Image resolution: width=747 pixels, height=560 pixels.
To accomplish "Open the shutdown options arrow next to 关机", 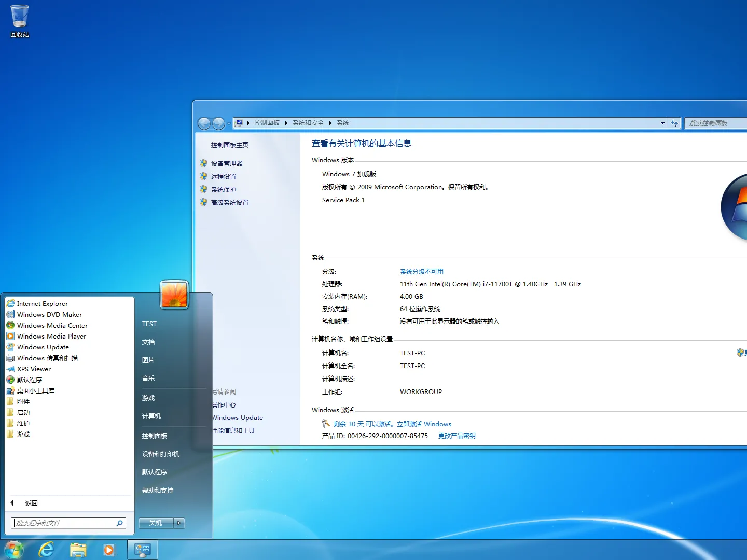I will click(179, 523).
